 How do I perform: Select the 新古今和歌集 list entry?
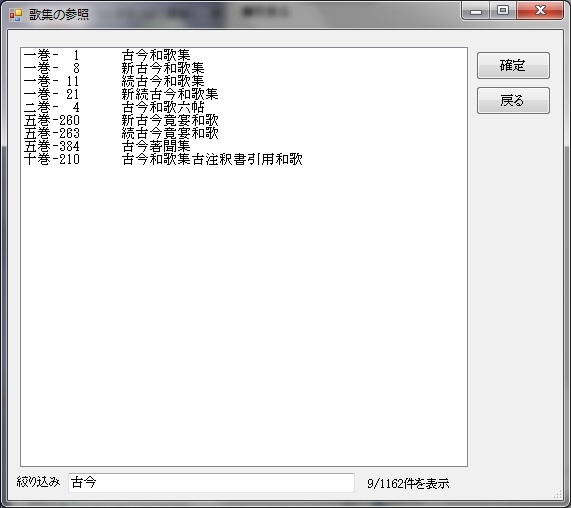click(244, 68)
